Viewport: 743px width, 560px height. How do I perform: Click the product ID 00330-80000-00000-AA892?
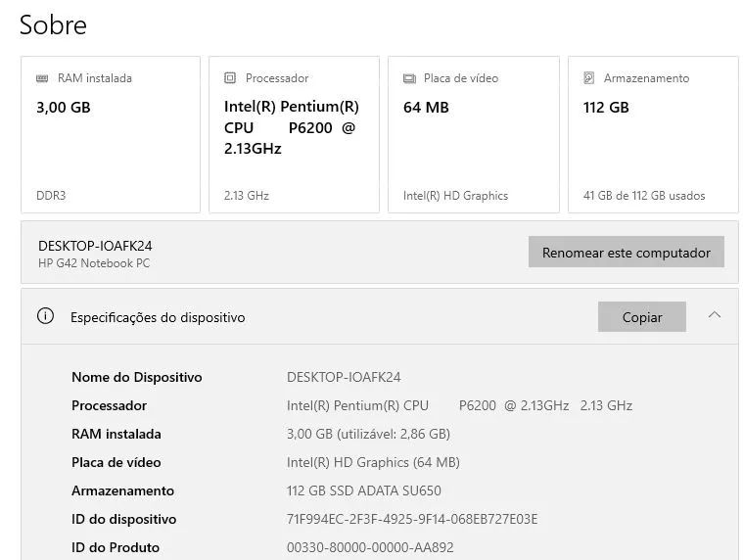pos(370,547)
